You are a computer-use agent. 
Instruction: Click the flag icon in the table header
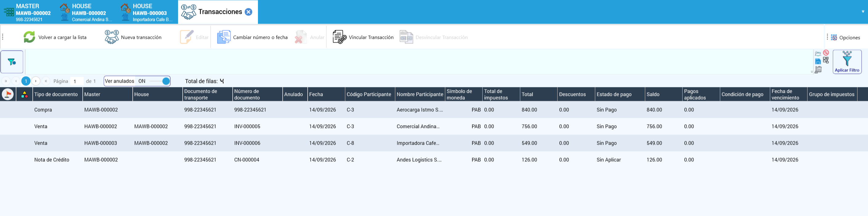tap(8, 94)
